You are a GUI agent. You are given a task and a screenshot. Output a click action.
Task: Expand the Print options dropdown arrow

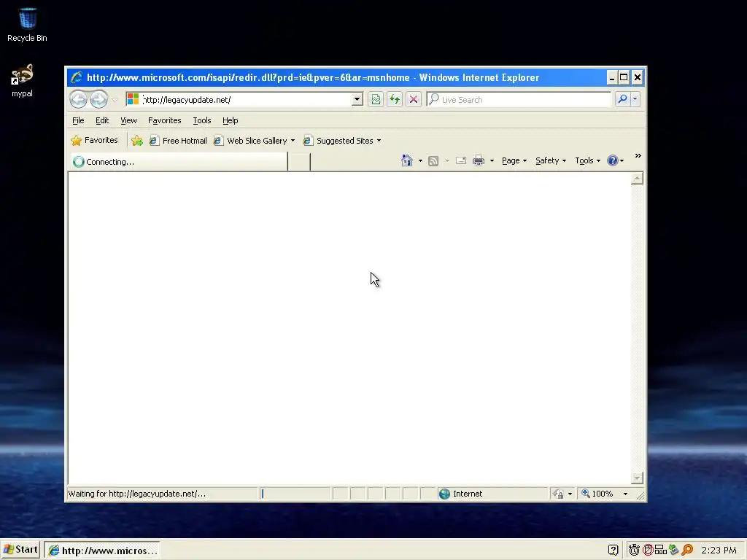492,161
